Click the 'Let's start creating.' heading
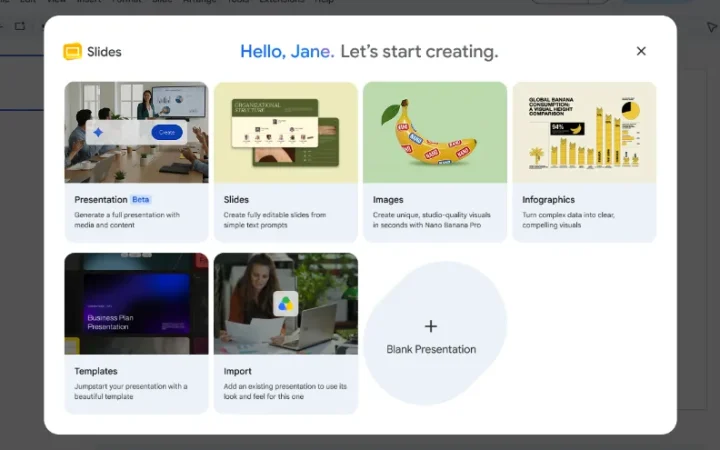Viewport: 720px width, 450px height. 419,51
